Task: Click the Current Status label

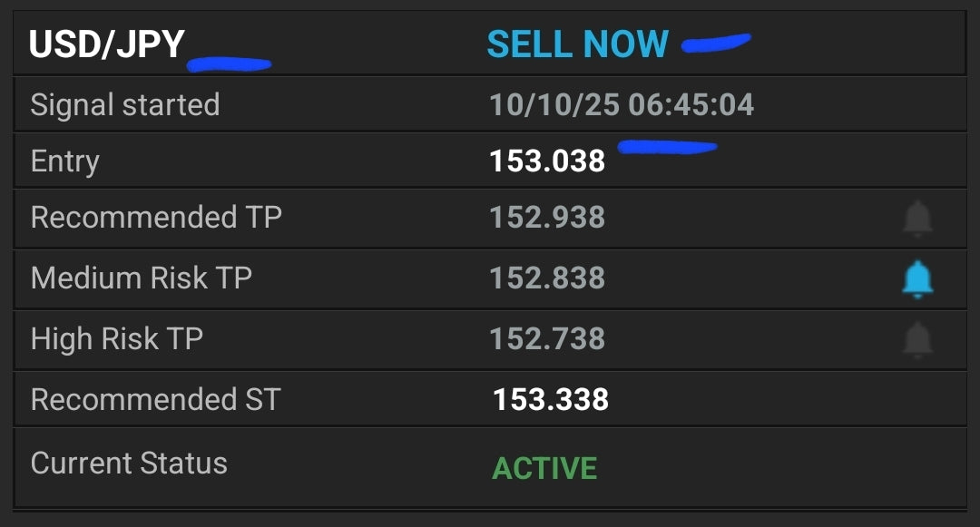Action: 129,464
